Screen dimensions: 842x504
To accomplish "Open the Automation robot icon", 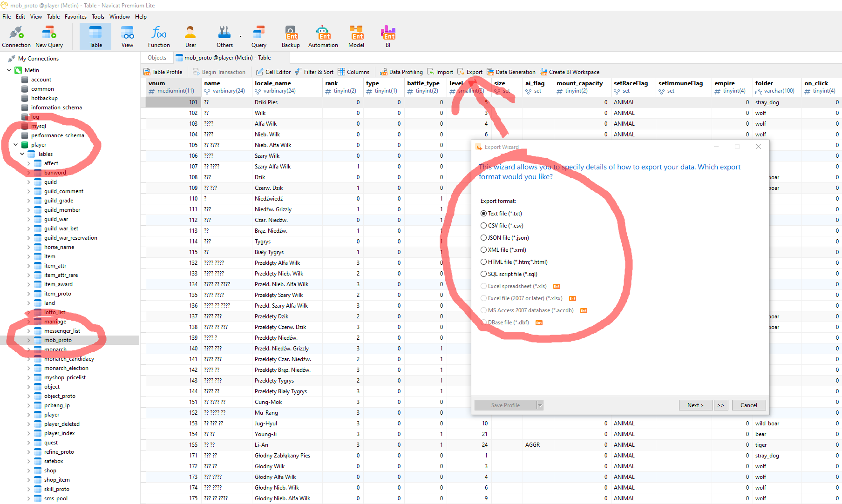I will (x=323, y=37).
